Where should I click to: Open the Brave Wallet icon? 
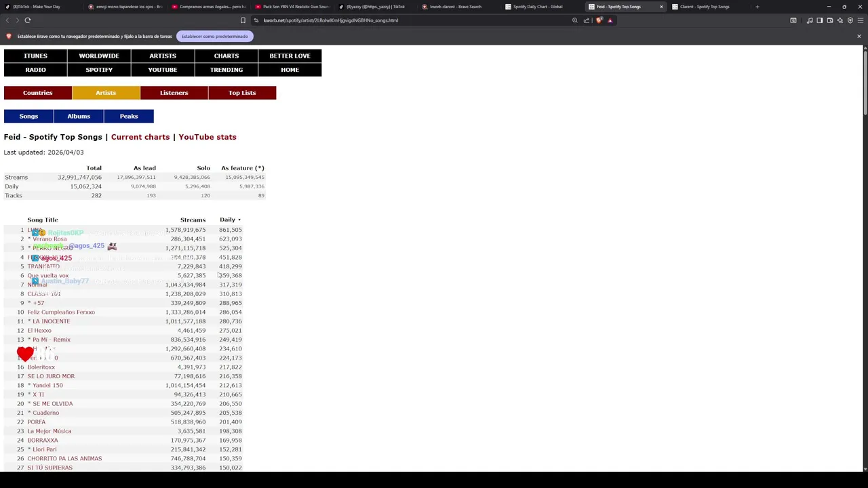(829, 20)
